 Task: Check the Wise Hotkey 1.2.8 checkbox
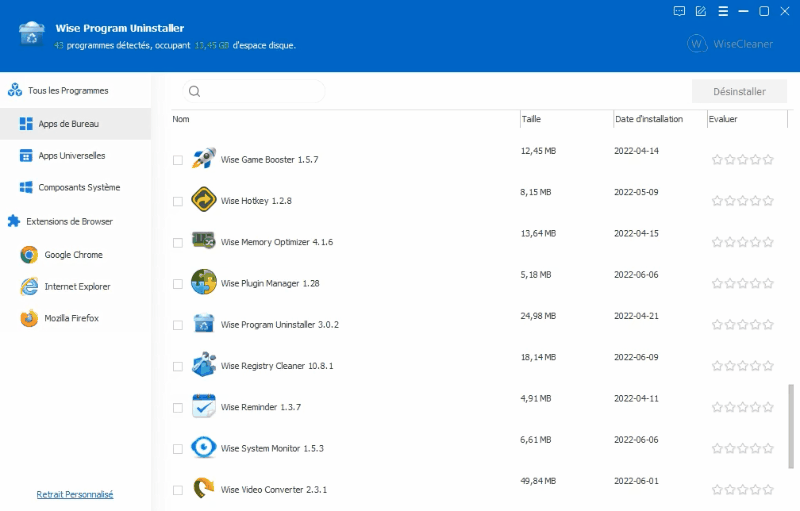pyautogui.click(x=178, y=201)
